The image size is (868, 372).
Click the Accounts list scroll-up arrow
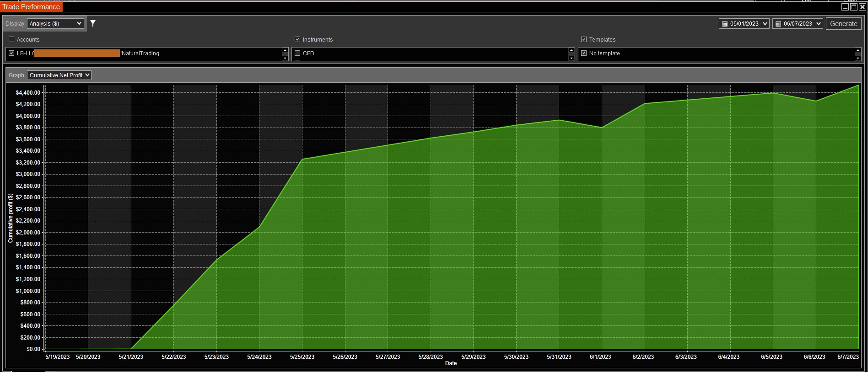point(285,50)
